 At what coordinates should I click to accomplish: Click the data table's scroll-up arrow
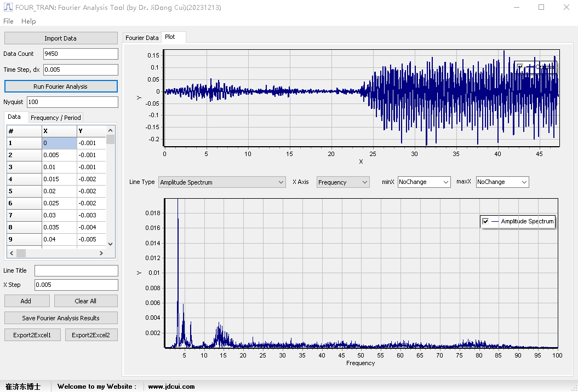click(x=110, y=130)
